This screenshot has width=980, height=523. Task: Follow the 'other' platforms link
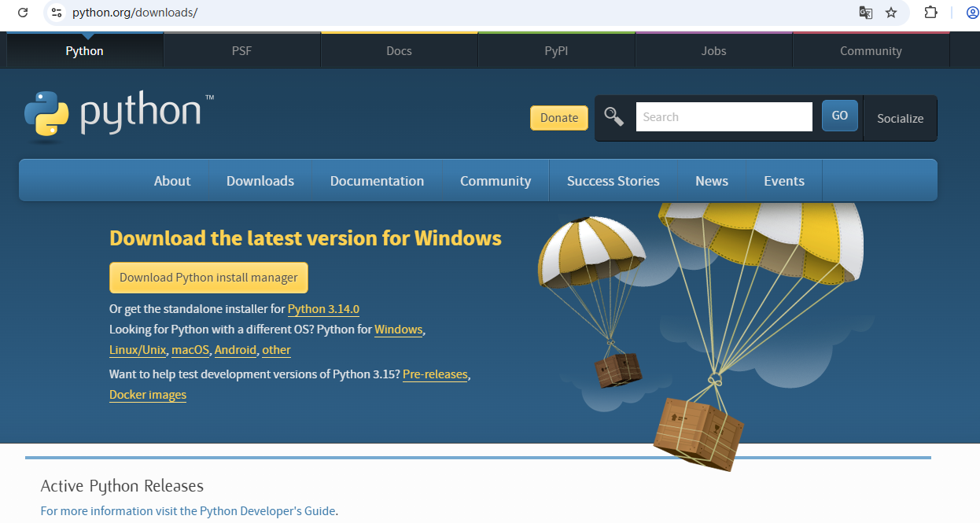(276, 350)
